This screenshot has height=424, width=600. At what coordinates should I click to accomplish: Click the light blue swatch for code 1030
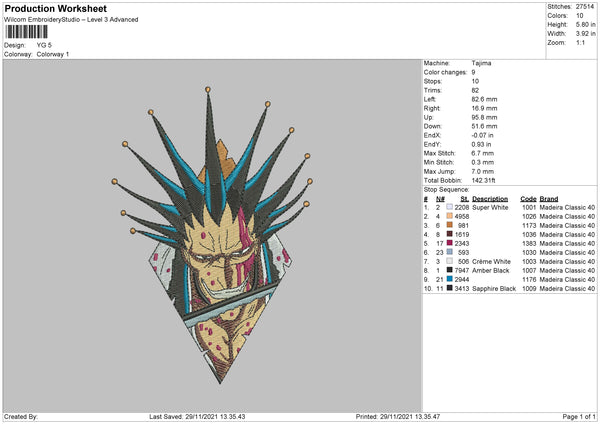tap(450, 252)
